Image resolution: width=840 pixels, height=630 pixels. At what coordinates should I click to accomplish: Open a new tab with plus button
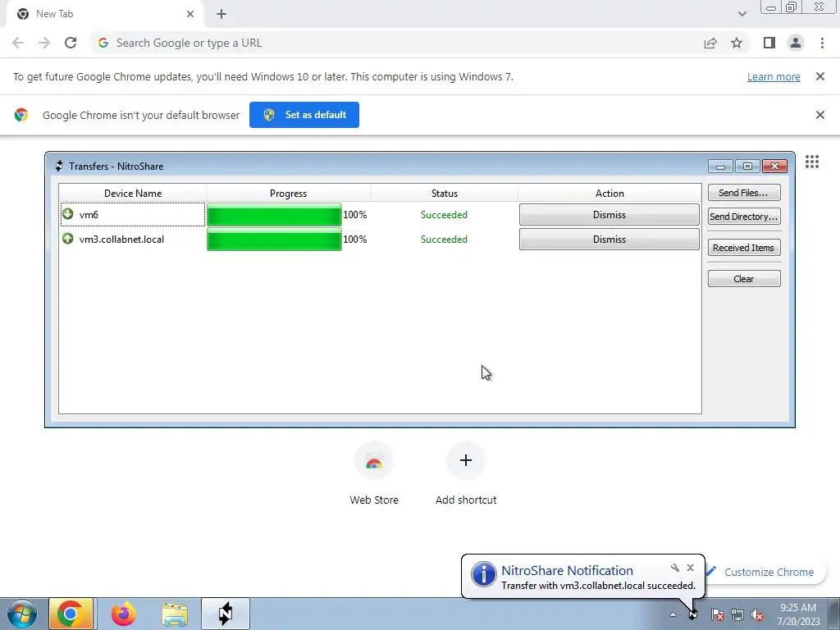point(221,14)
